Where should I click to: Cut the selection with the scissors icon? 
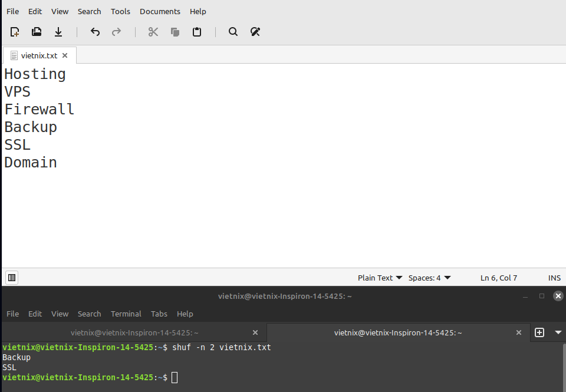[153, 32]
